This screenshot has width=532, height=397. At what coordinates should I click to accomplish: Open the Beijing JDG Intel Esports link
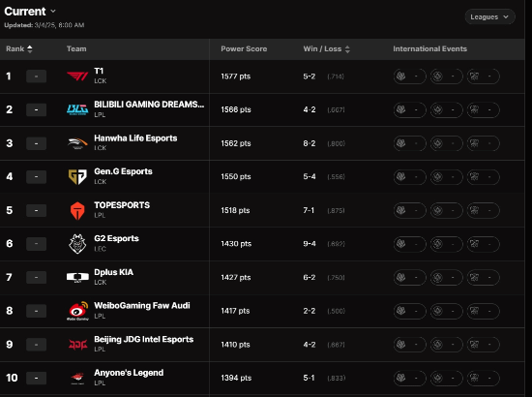tap(143, 339)
